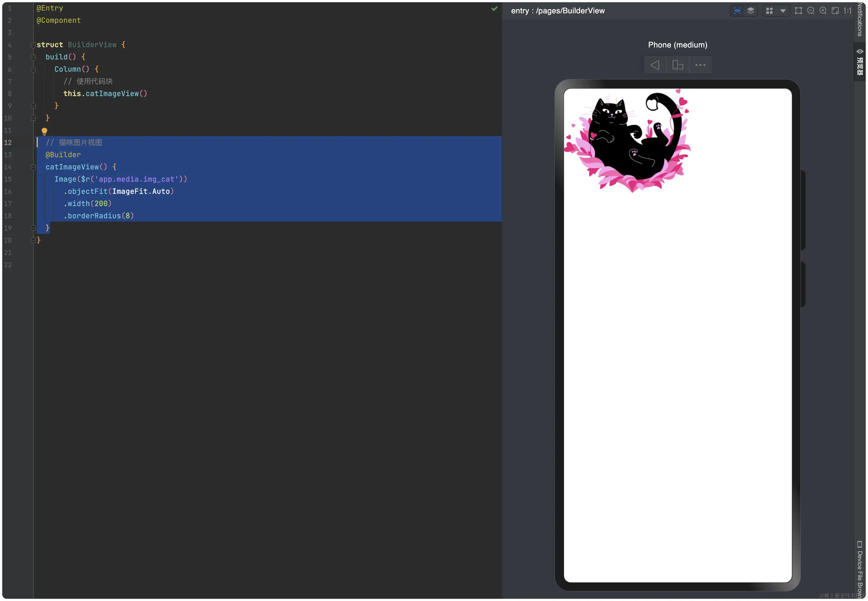Click the yellow lightbulb quick-fix icon
This screenshot has width=868, height=601.
click(x=44, y=131)
